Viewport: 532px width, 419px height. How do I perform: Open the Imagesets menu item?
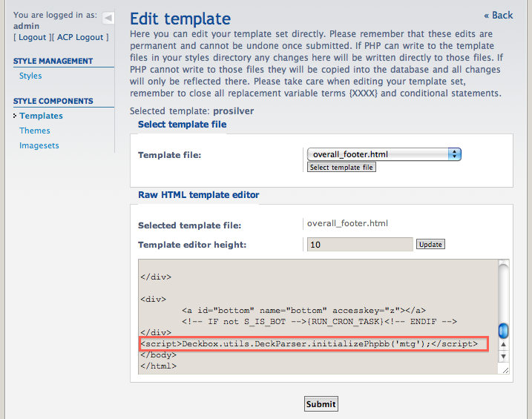(39, 145)
